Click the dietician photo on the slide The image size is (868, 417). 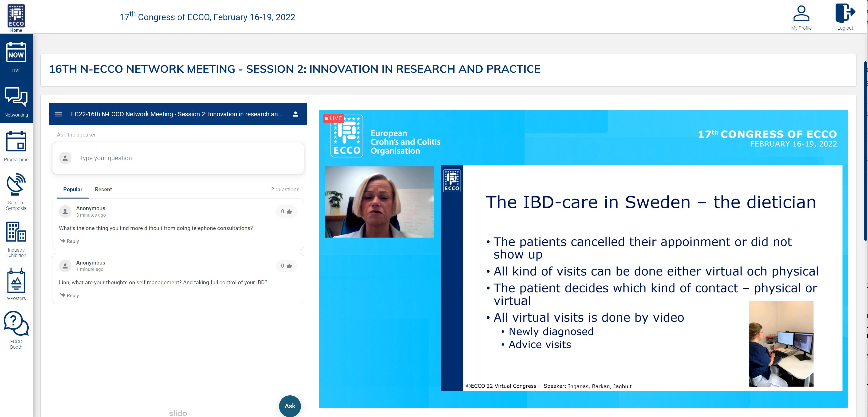[x=781, y=343]
